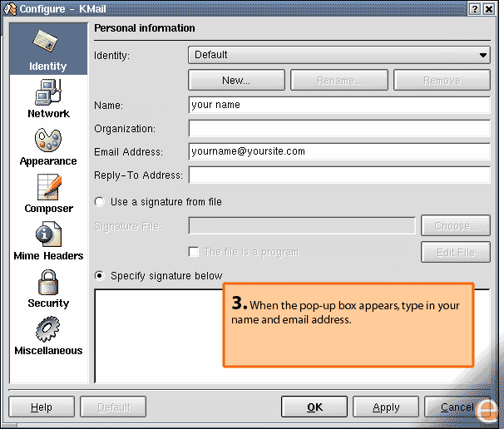504x429 pixels.
Task: Click the New... identity button
Action: tap(236, 81)
